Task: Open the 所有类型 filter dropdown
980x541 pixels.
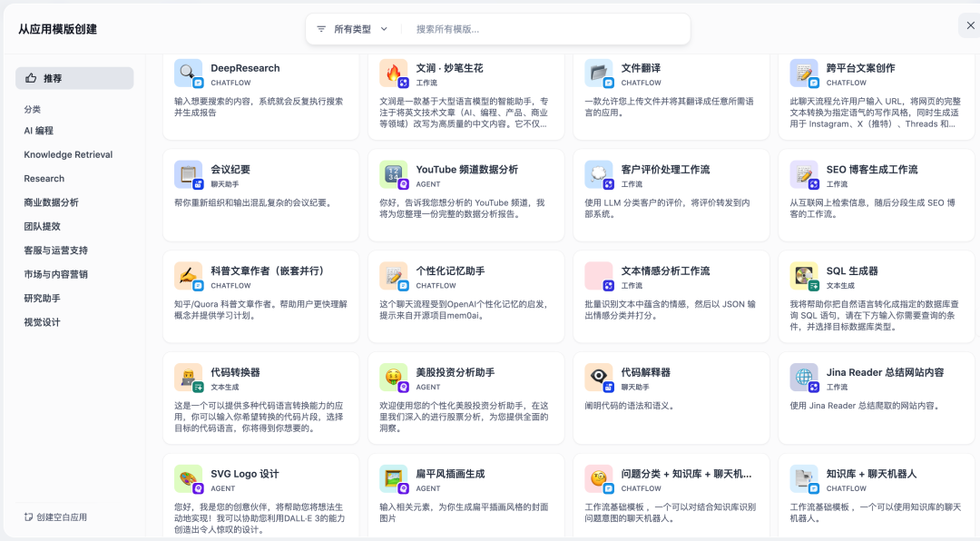Action: (352, 29)
